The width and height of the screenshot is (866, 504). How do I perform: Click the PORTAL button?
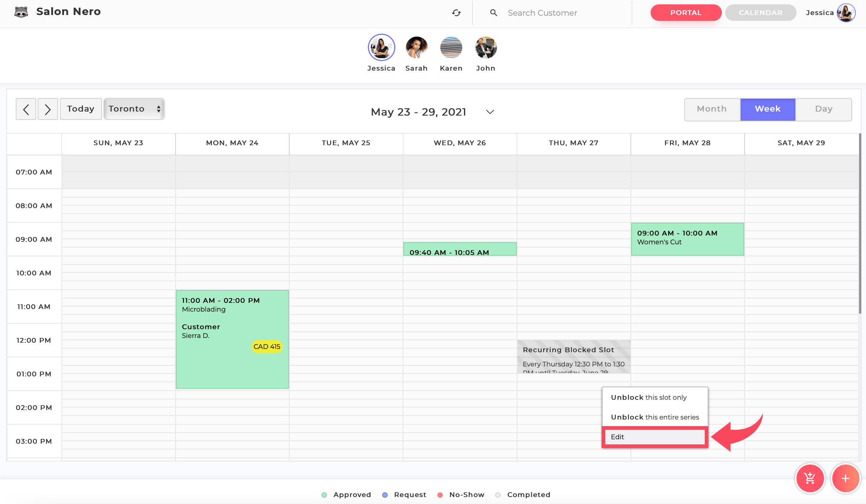coord(686,13)
